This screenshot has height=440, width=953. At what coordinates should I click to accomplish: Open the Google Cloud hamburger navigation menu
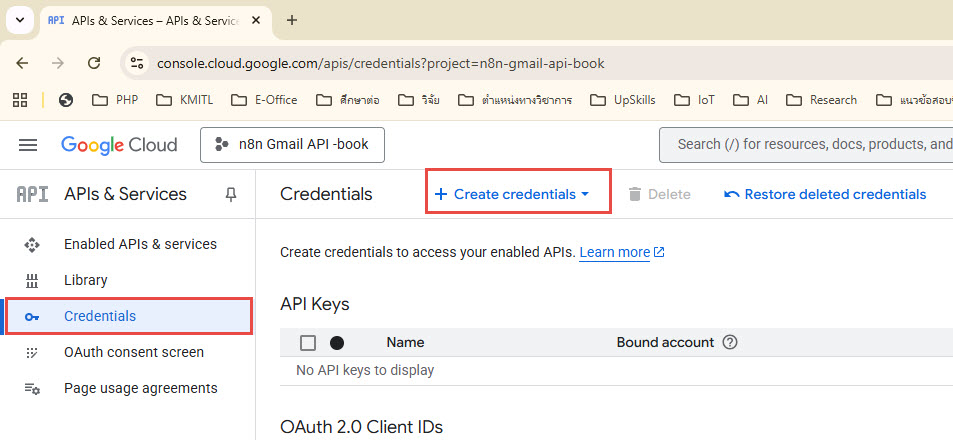point(28,145)
